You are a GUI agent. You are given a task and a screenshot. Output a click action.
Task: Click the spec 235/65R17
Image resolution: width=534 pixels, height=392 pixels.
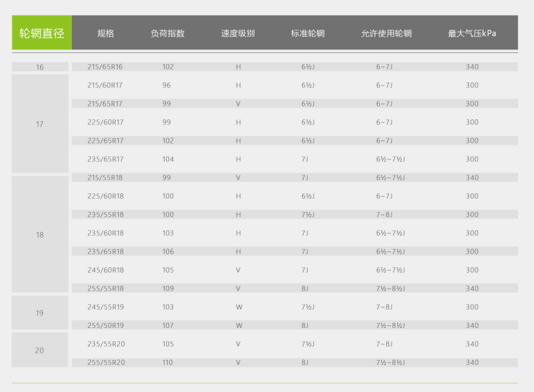point(105,160)
